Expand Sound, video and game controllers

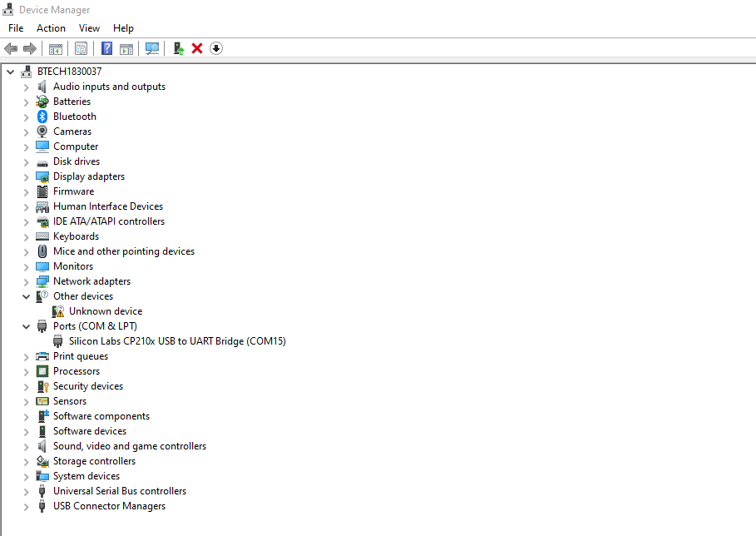(x=26, y=447)
